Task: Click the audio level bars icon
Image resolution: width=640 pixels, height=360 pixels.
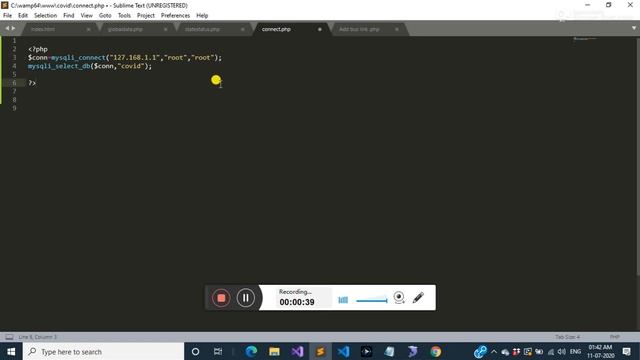Action: (x=343, y=300)
